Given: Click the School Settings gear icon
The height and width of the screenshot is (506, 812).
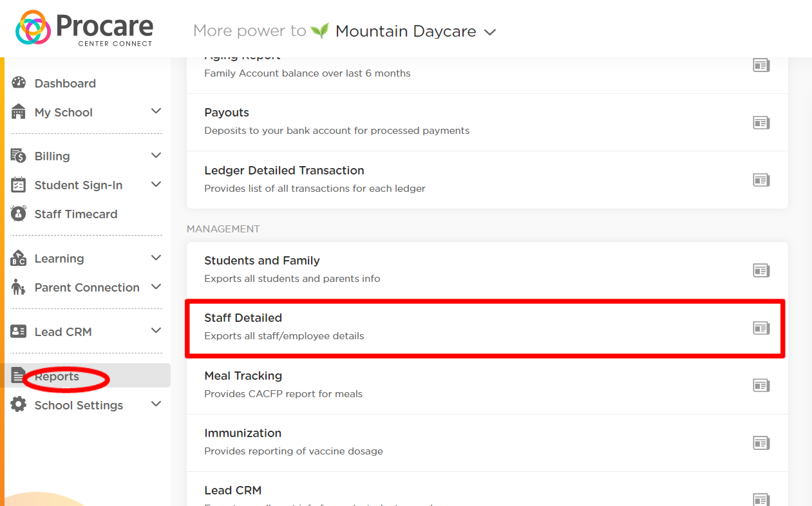Looking at the screenshot, I should point(19,404).
